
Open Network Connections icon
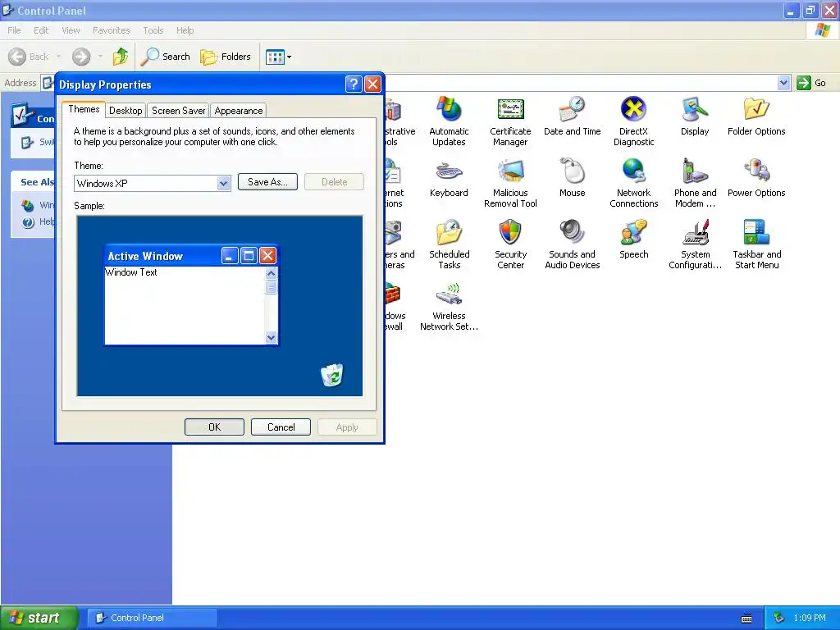point(634,183)
